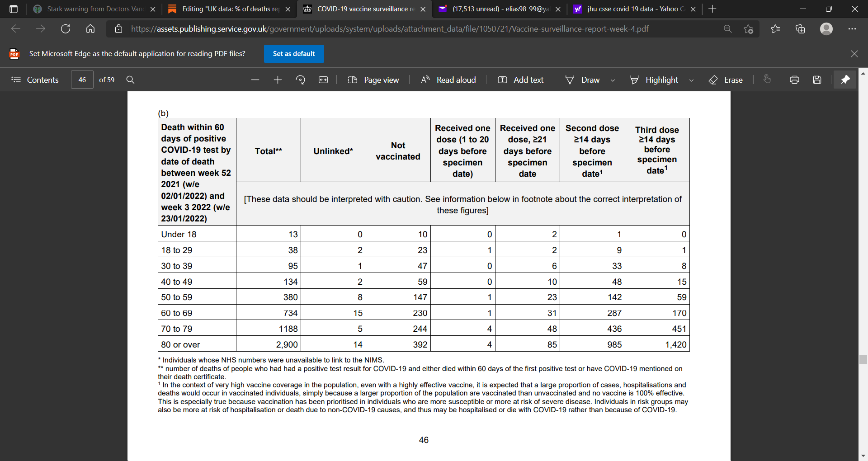868x461 pixels.
Task: Open the Page view options
Action: [373, 80]
